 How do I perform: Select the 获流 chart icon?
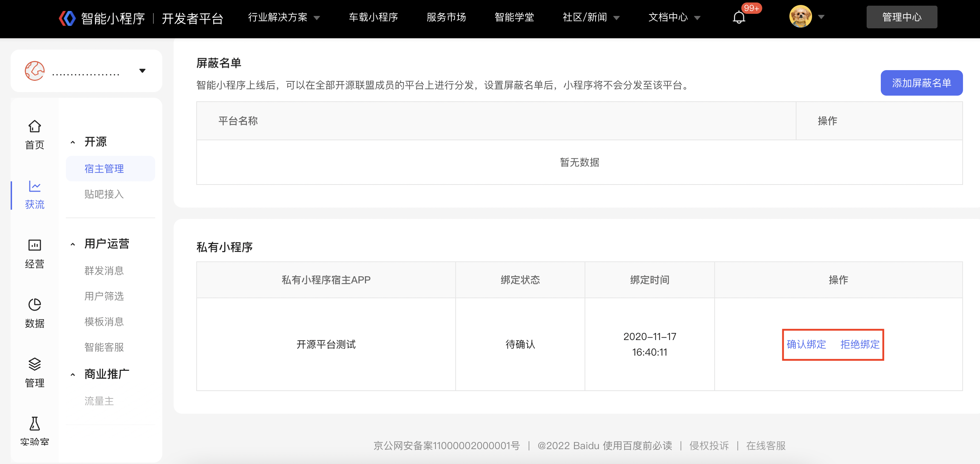[x=35, y=186]
